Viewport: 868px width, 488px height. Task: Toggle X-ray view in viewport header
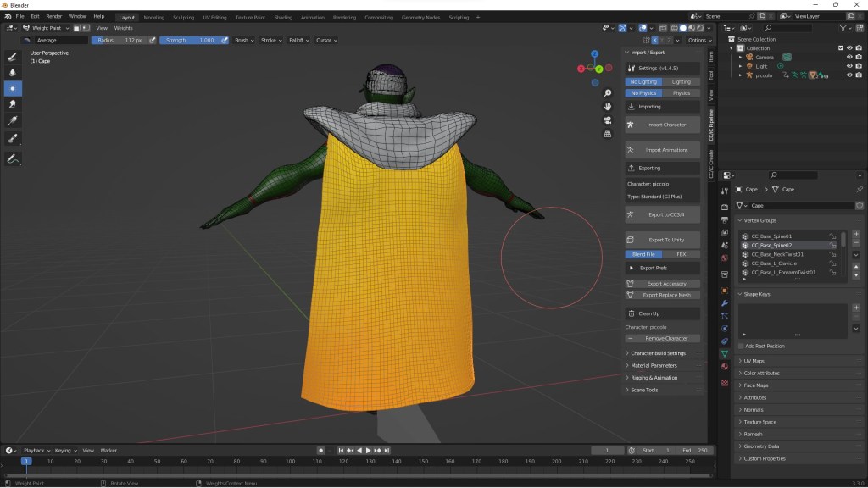[x=663, y=28]
